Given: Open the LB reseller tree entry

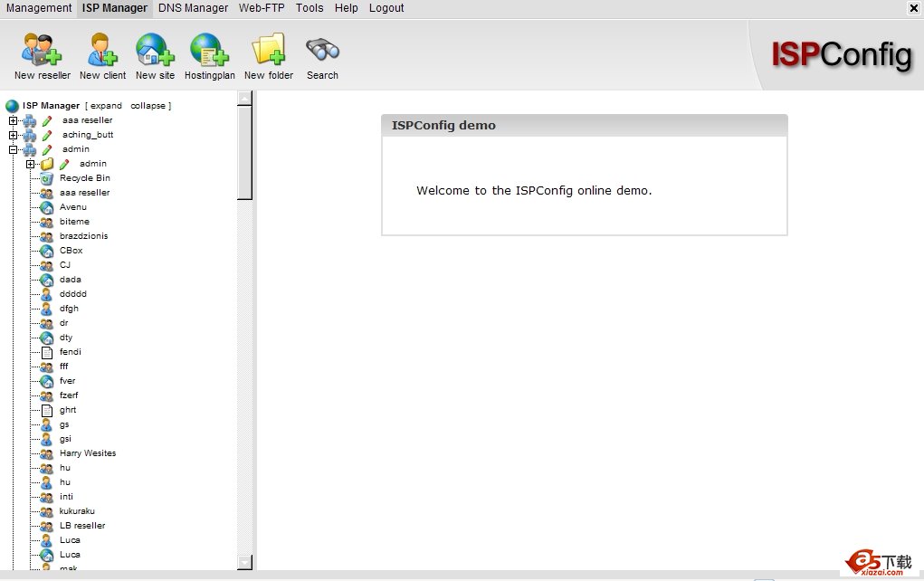Looking at the screenshot, I should pyautogui.click(x=82, y=526).
